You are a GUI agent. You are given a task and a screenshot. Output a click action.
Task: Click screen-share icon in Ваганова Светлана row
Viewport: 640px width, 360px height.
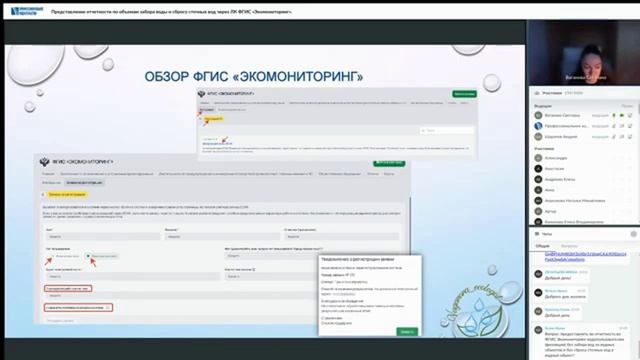tap(630, 116)
